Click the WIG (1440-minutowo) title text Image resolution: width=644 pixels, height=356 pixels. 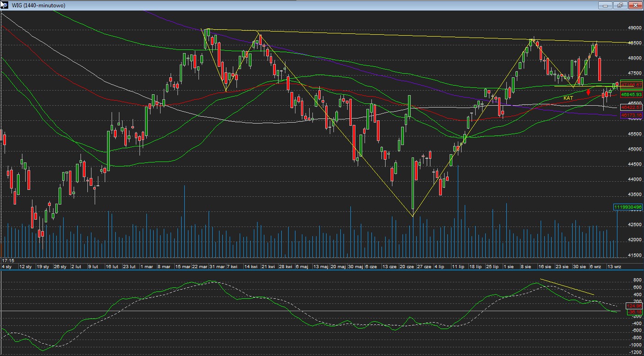[x=38, y=5]
